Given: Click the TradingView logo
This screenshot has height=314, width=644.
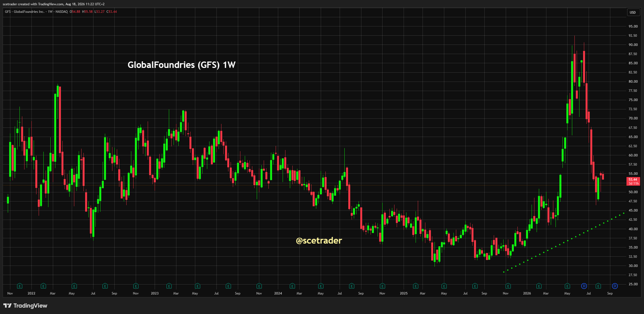Looking at the screenshot, I should click(x=25, y=306).
